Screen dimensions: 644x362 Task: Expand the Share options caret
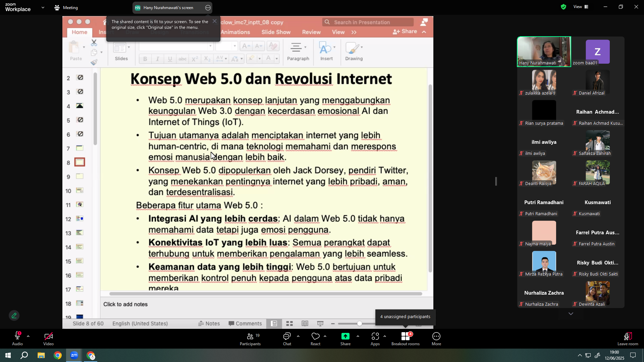[x=358, y=336]
